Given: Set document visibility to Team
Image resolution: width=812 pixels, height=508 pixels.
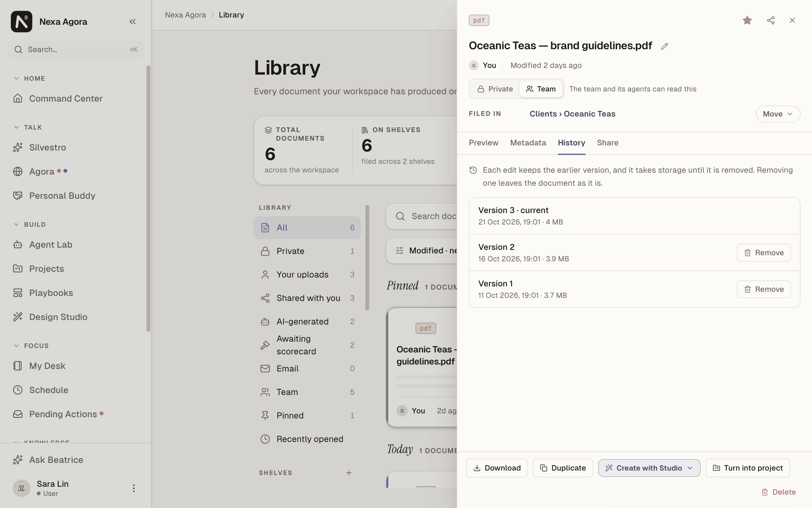Looking at the screenshot, I should point(541,89).
